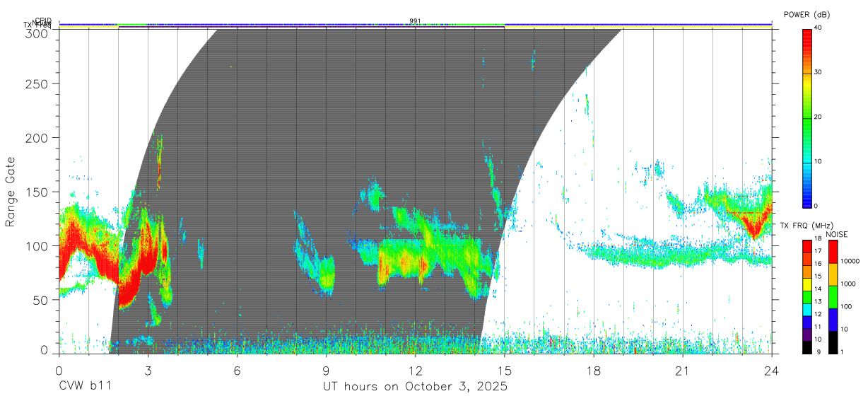The height and width of the screenshot is (401, 868).
Task: Click the 24 hour tick on UT axis
Action: coord(771,371)
